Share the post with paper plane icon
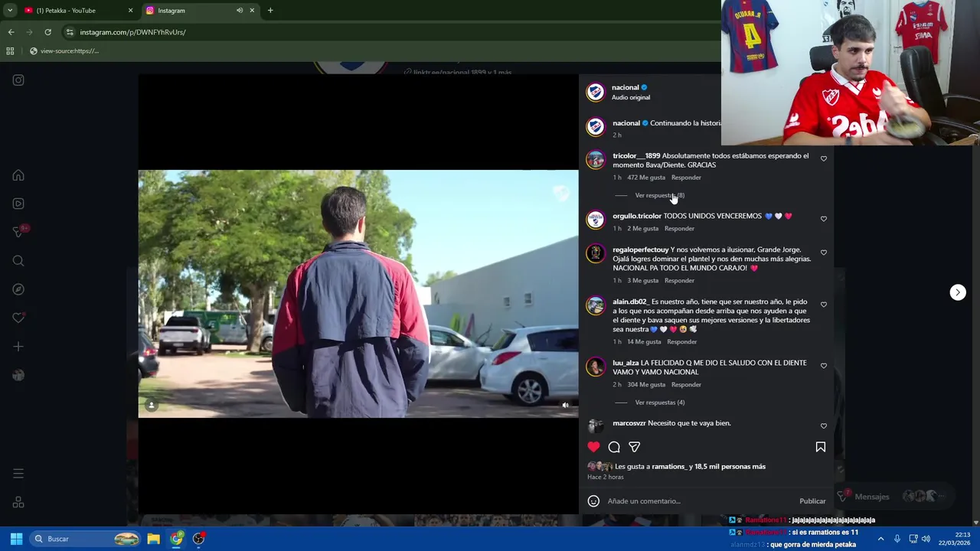Screen dimensions: 980x551 [634, 447]
